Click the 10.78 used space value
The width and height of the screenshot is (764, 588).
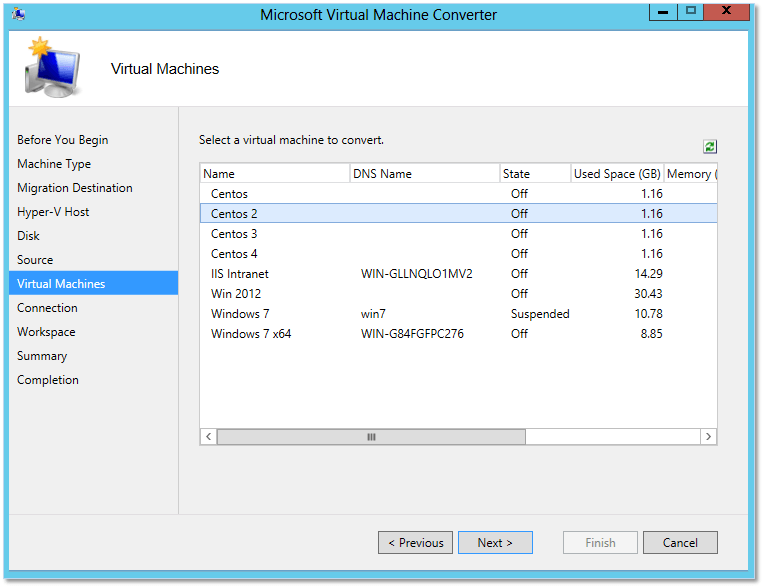pyautogui.click(x=649, y=314)
